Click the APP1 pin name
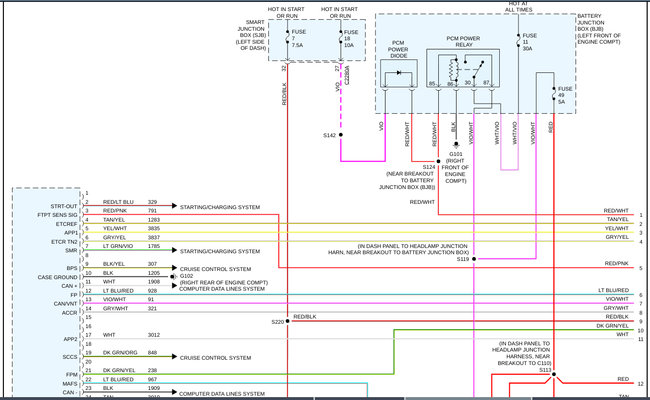The width and height of the screenshot is (650, 400). click(71, 233)
